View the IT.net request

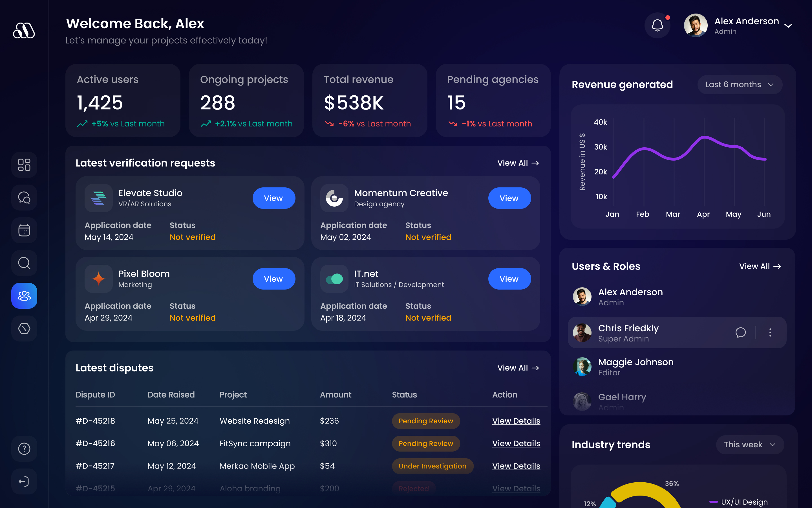(x=509, y=279)
